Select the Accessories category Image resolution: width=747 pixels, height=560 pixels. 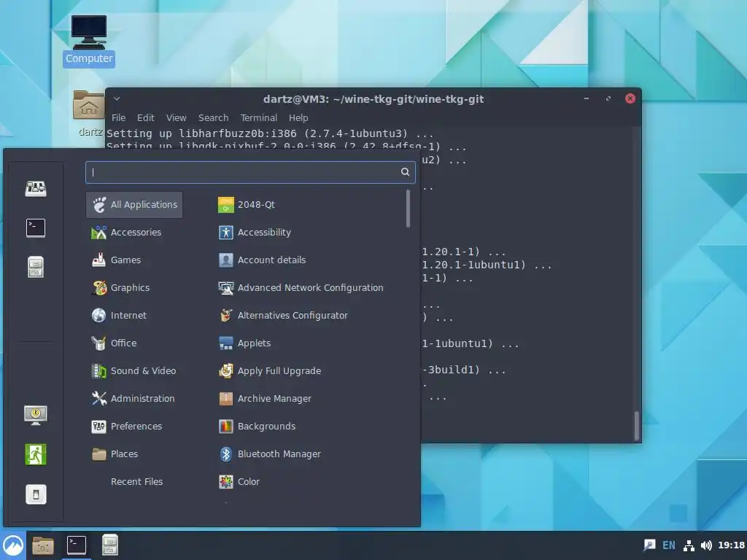coord(134,233)
